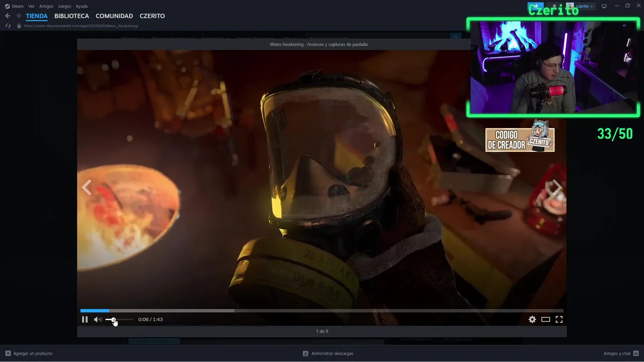This screenshot has height=362, width=644.
Task: Click the padlock security icon
Action: [19, 26]
